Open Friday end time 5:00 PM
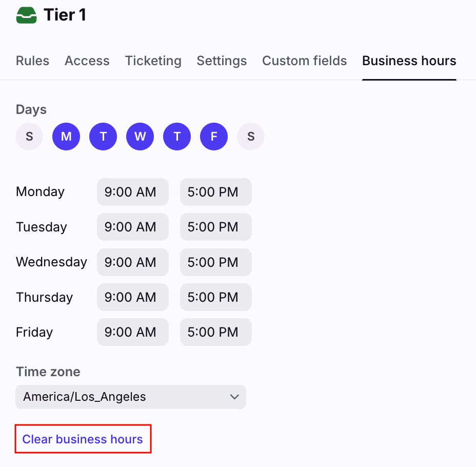The width and height of the screenshot is (476, 467). (x=215, y=332)
